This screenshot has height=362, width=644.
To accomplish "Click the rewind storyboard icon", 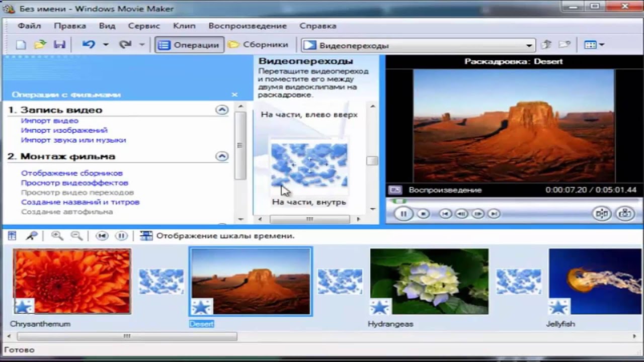I will point(102,236).
